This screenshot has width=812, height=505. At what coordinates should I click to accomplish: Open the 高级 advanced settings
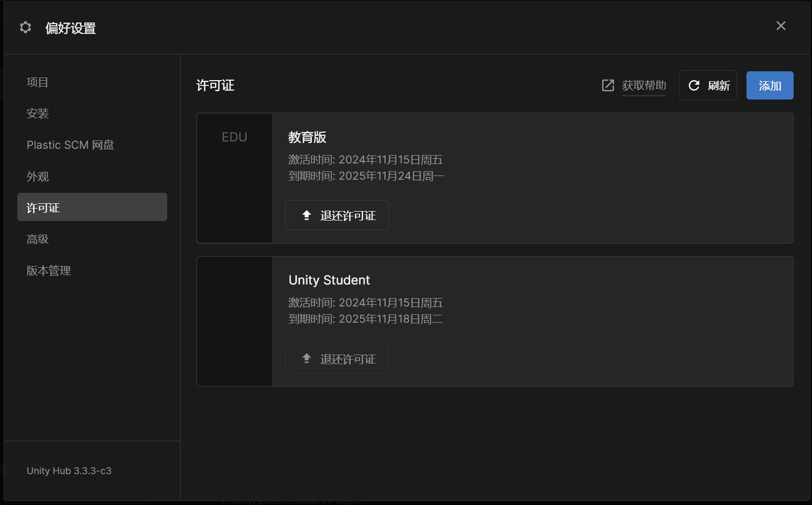click(38, 239)
